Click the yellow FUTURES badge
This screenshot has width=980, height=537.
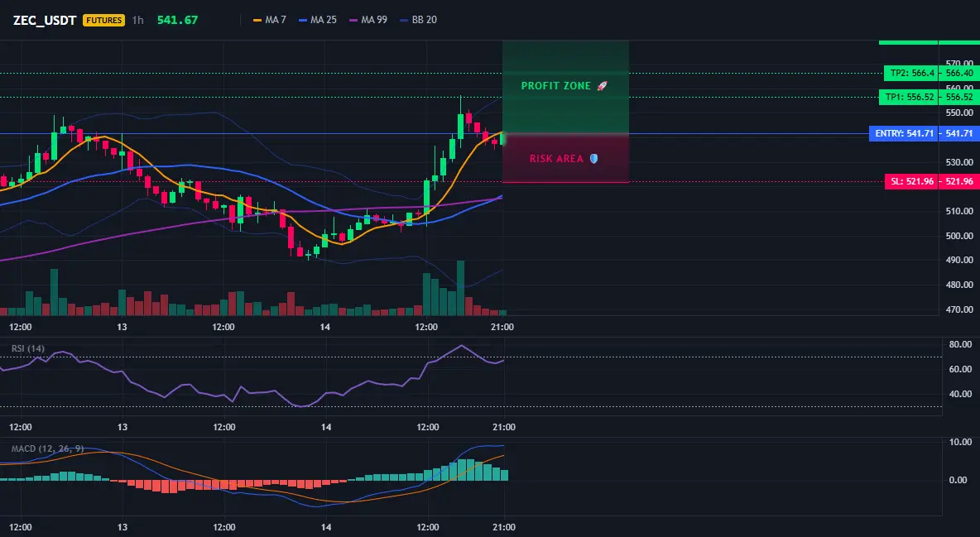coord(103,20)
